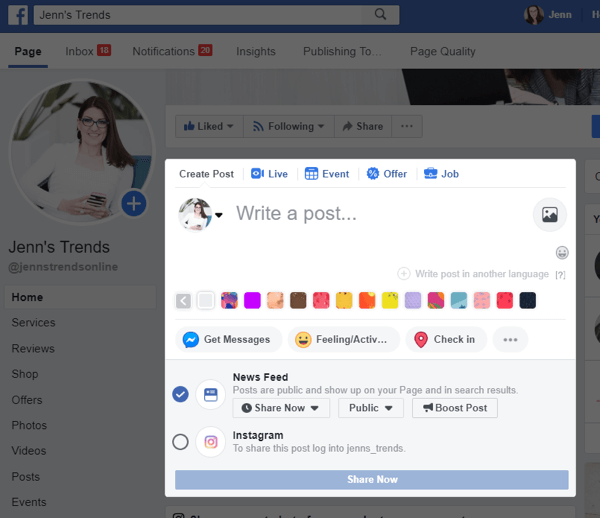This screenshot has width=600, height=518.
Task: Switch to the Insights tab
Action: coord(256,51)
